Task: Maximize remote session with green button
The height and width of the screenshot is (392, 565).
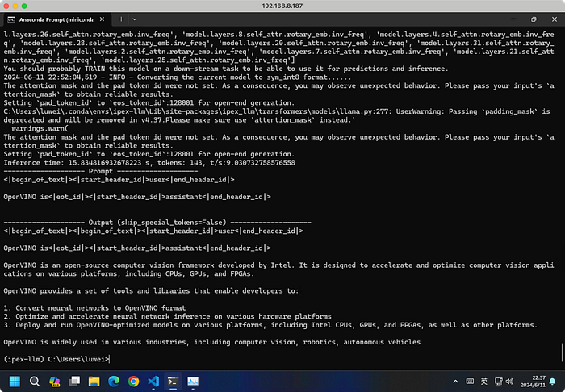Action: tap(24, 6)
